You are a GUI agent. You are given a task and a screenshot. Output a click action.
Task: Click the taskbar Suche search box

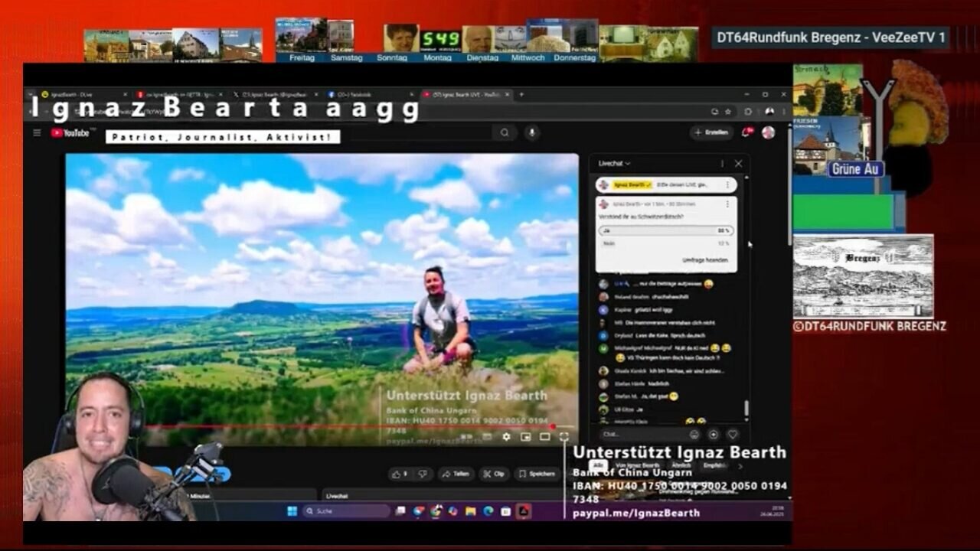pyautogui.click(x=346, y=511)
